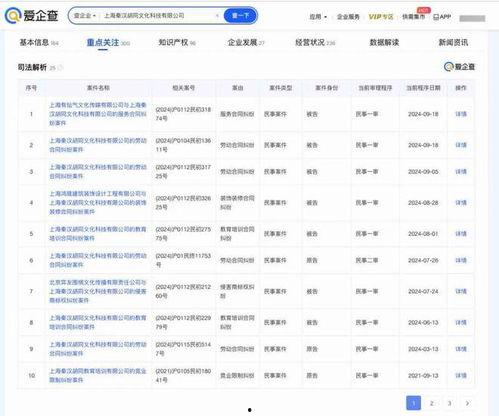View 详情 for case row 10

461,376
